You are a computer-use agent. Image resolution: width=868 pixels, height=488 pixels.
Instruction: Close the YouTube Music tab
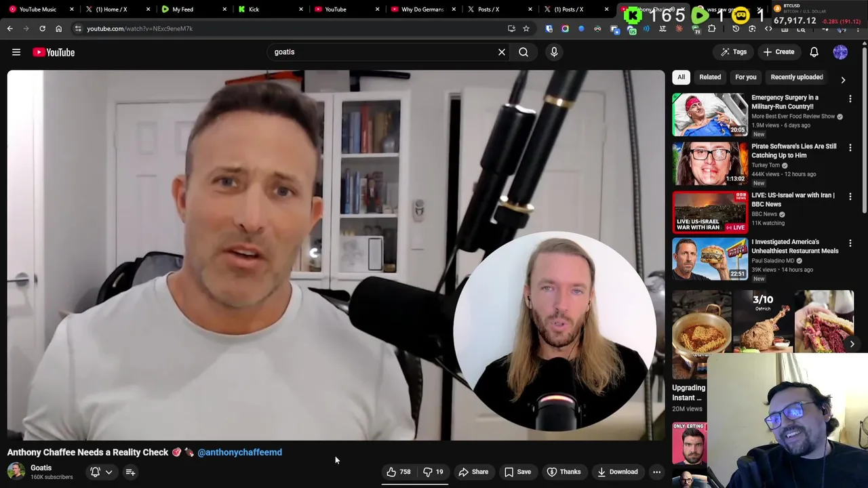pyautogui.click(x=71, y=9)
